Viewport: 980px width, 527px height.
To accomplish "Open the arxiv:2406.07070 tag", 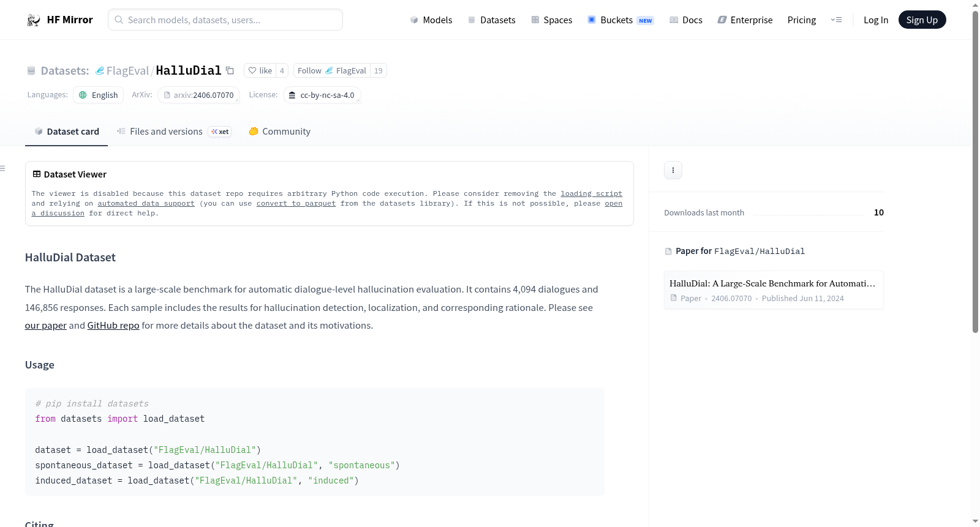I will click(x=198, y=95).
